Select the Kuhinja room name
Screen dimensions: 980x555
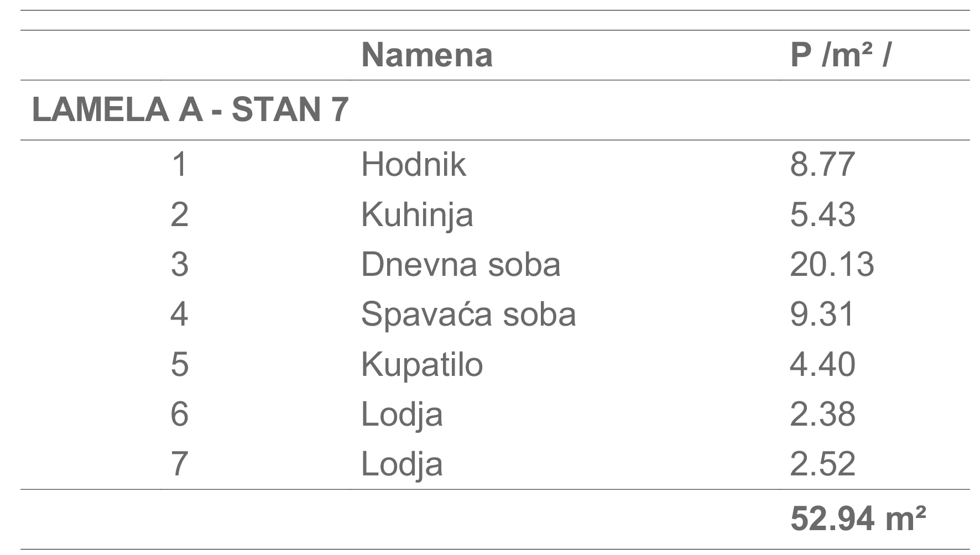[417, 216]
